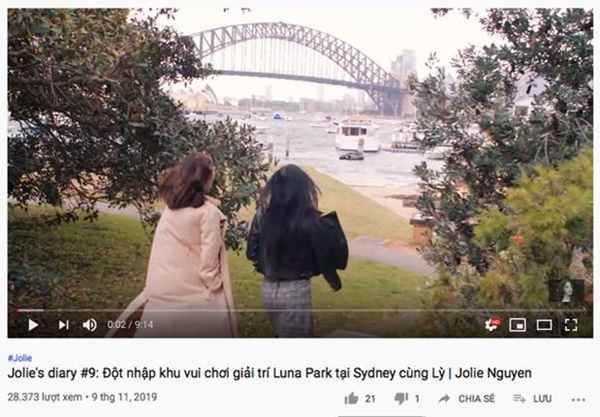Screen dimensions: 600x417
Task: Enter fullscreen mode
Action: tap(571, 325)
